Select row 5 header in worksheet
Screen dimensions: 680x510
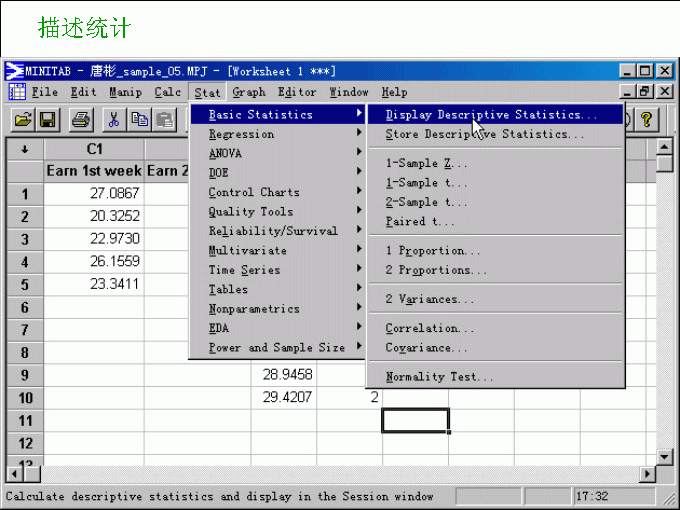[x=25, y=283]
